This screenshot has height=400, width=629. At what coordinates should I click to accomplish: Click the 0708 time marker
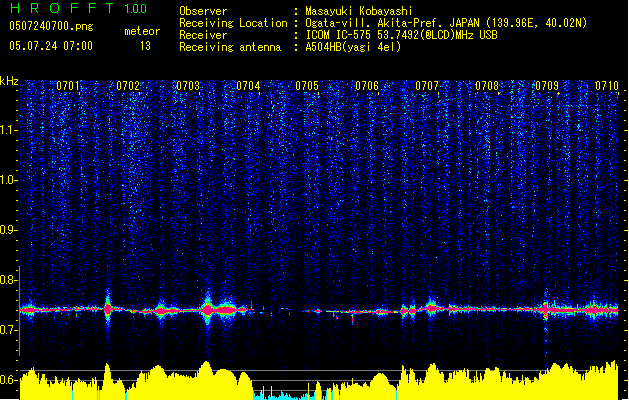(487, 86)
